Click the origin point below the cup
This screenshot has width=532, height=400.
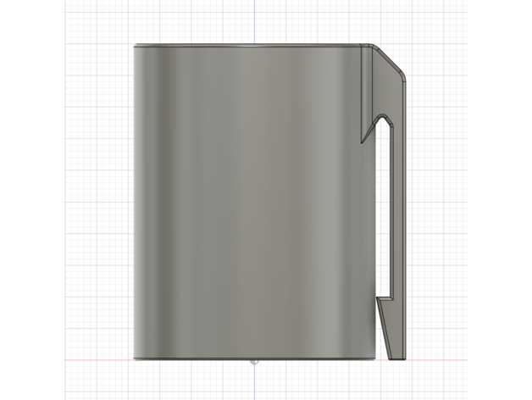point(255,360)
